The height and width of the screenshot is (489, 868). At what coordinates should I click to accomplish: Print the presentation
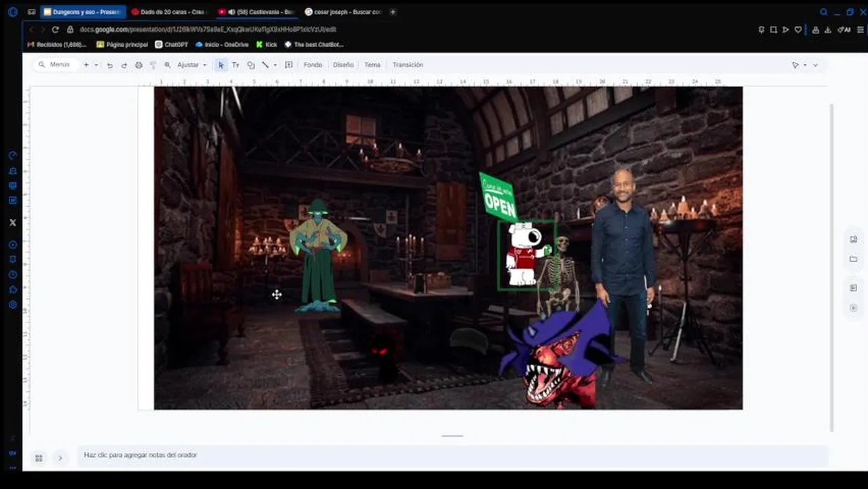point(139,65)
